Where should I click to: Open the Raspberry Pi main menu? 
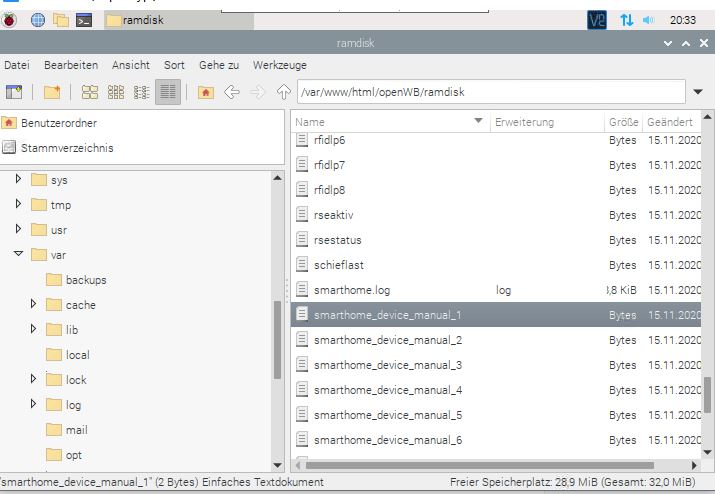coord(10,20)
